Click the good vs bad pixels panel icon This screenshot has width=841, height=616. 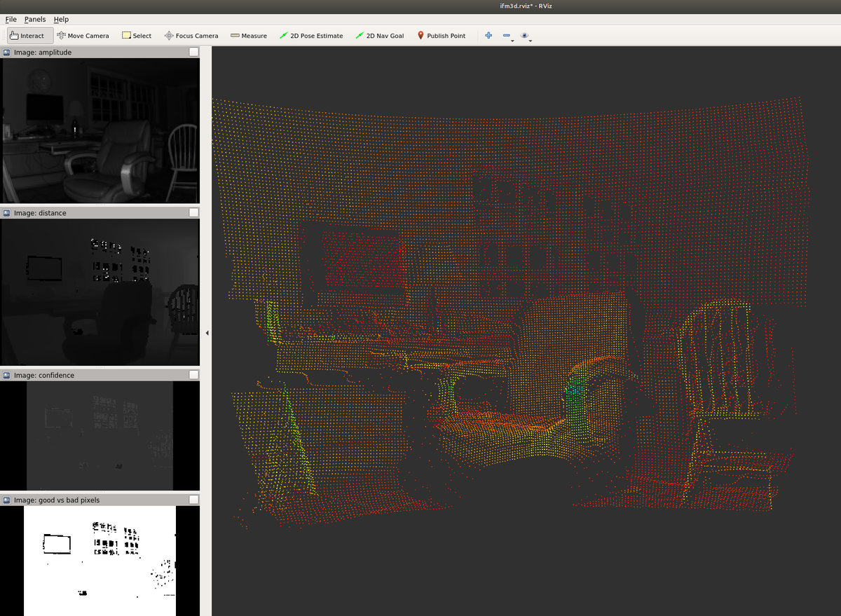click(7, 500)
